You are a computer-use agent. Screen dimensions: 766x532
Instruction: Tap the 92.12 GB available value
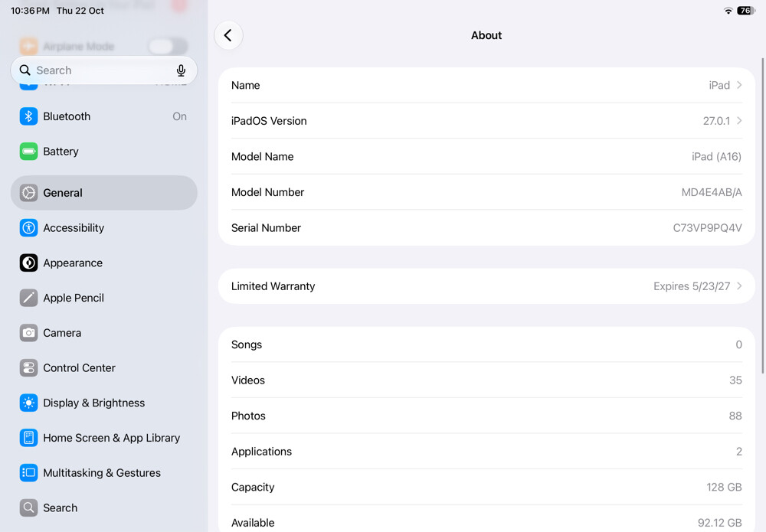[x=719, y=523]
